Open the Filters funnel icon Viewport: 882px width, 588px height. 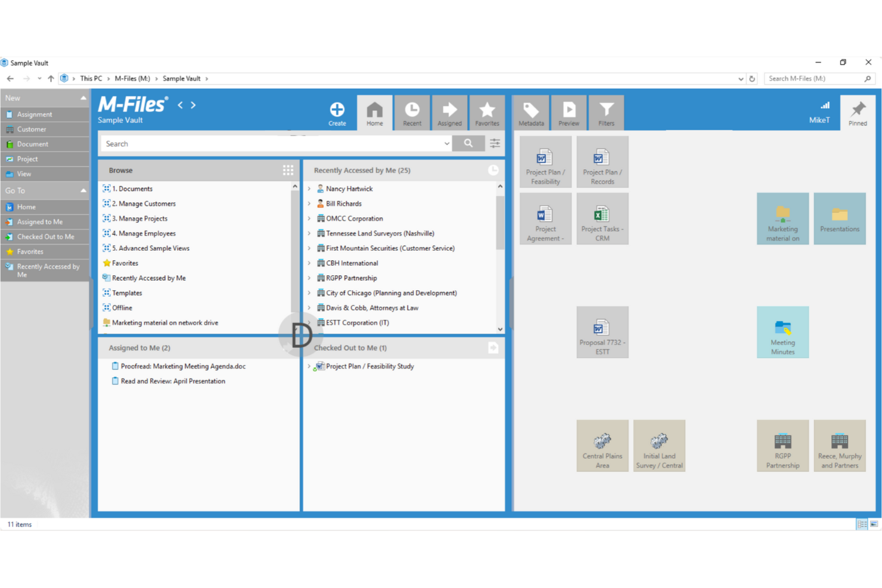(606, 110)
